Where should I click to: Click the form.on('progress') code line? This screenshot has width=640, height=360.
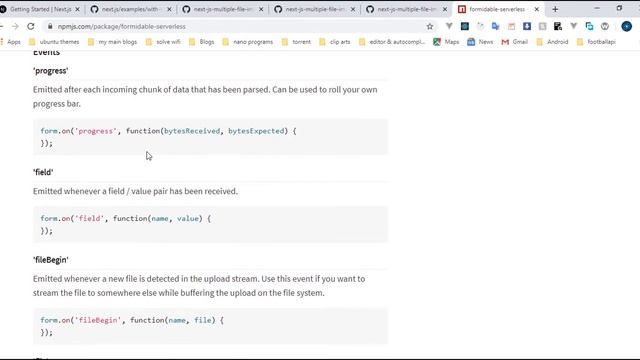pyautogui.click(x=168, y=131)
